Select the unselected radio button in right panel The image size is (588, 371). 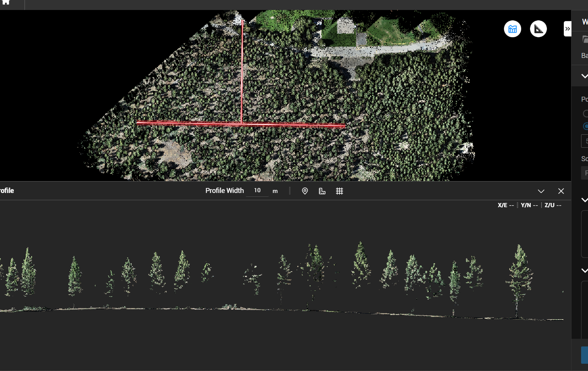tap(585, 114)
